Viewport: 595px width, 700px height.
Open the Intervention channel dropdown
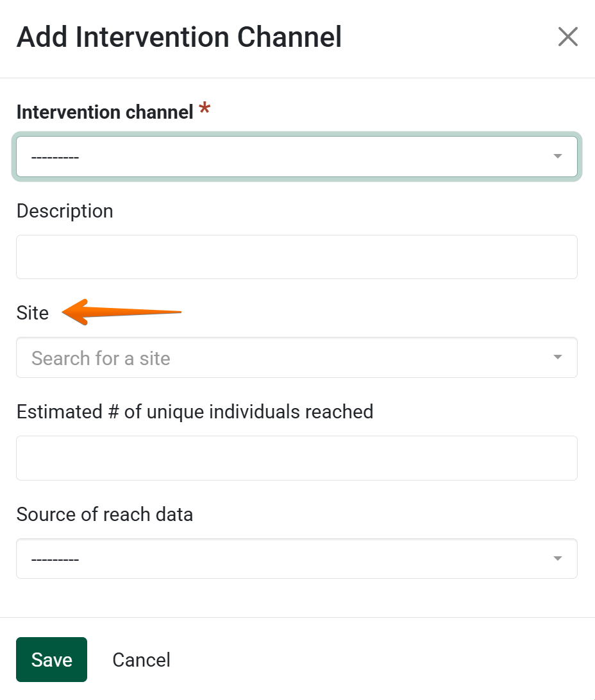click(296, 157)
